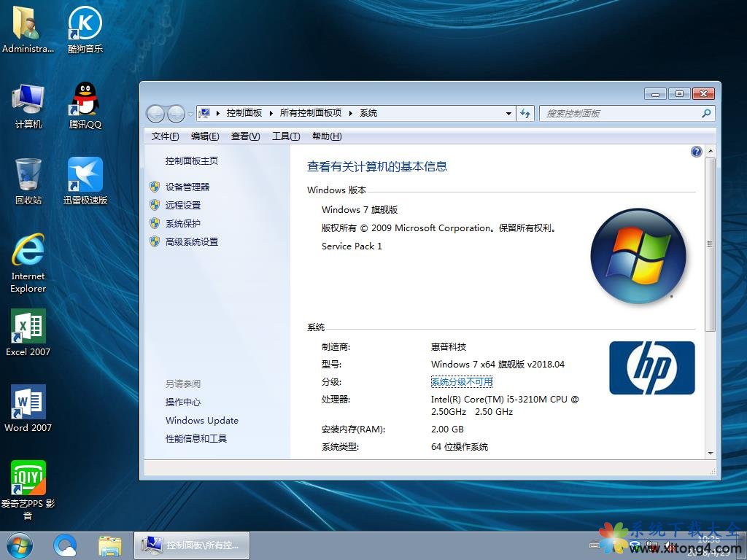747x560 pixels.
Task: Click 所有控制面板项 in the address breadcrumb
Action: (311, 113)
